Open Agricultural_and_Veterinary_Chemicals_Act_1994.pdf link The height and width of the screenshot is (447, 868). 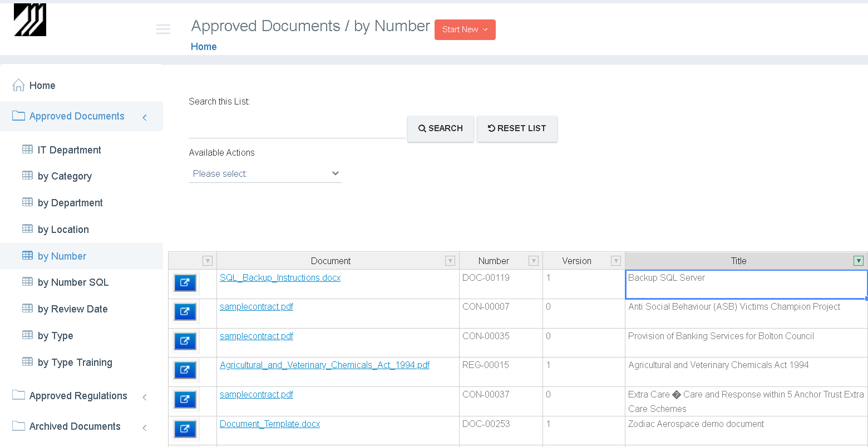click(x=324, y=365)
